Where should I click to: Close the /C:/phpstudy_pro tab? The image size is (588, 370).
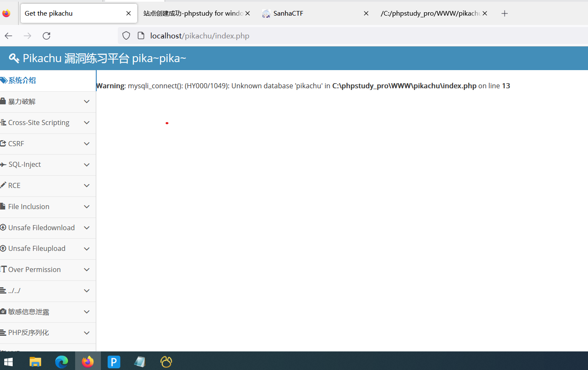[485, 14]
